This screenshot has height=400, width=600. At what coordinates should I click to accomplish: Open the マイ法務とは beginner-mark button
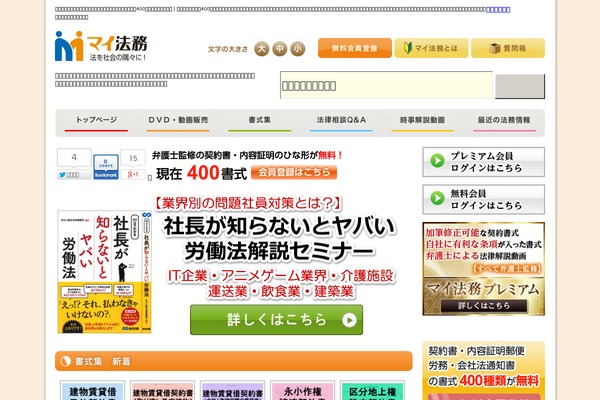click(x=431, y=48)
